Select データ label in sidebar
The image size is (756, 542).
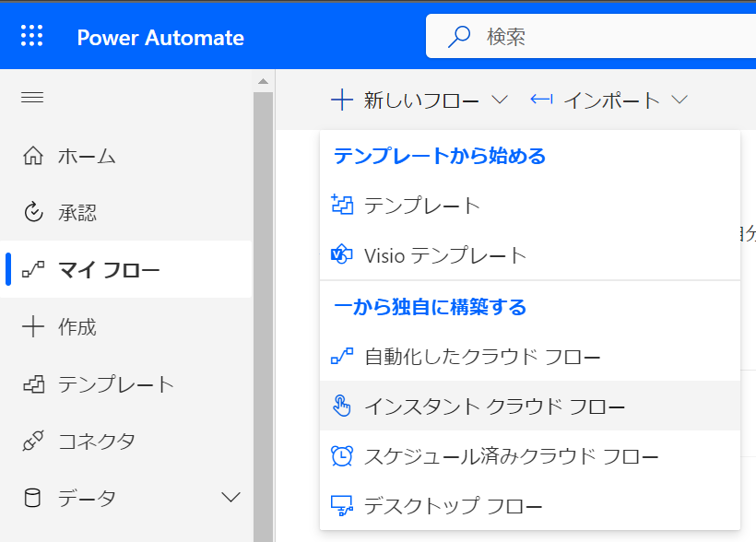87,498
